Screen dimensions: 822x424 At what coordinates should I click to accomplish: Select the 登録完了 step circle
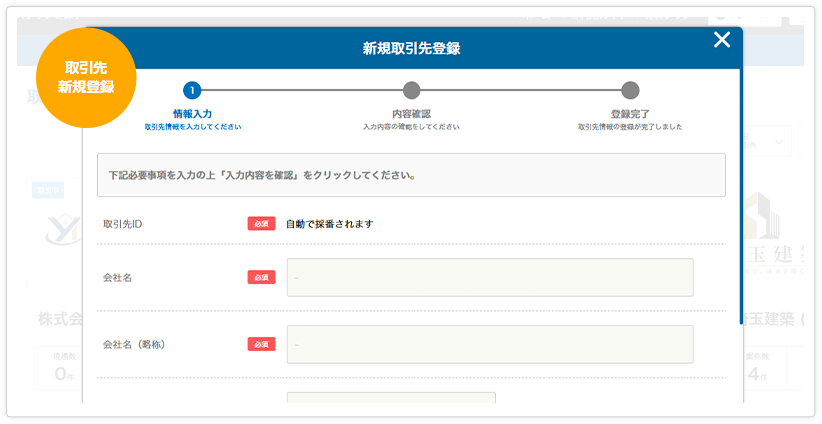(x=630, y=90)
